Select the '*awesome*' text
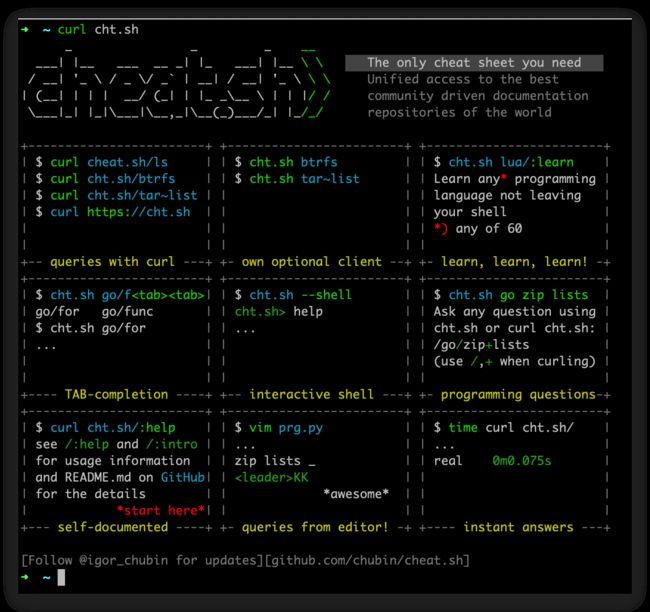 (x=356, y=494)
